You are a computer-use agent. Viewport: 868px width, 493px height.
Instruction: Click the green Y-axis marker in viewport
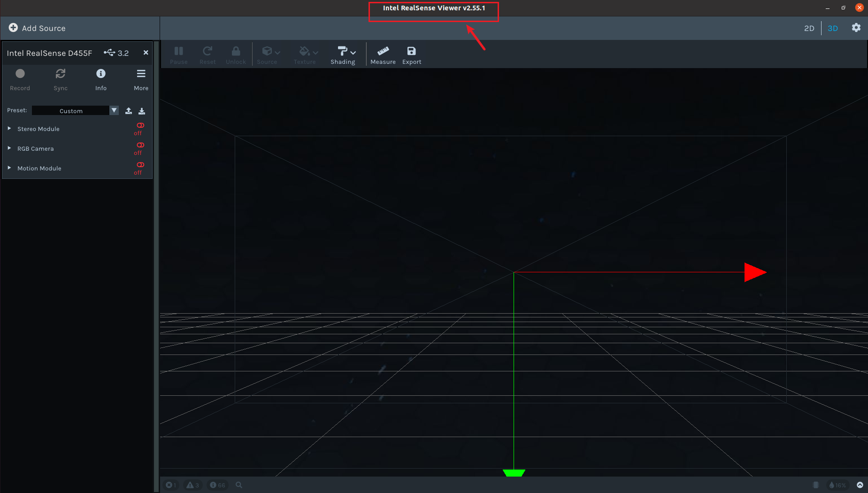click(514, 473)
